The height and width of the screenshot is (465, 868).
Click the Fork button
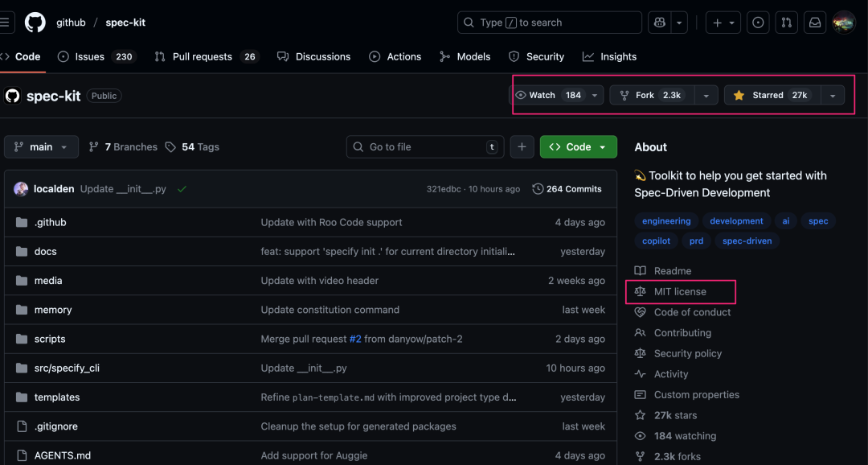pos(652,95)
